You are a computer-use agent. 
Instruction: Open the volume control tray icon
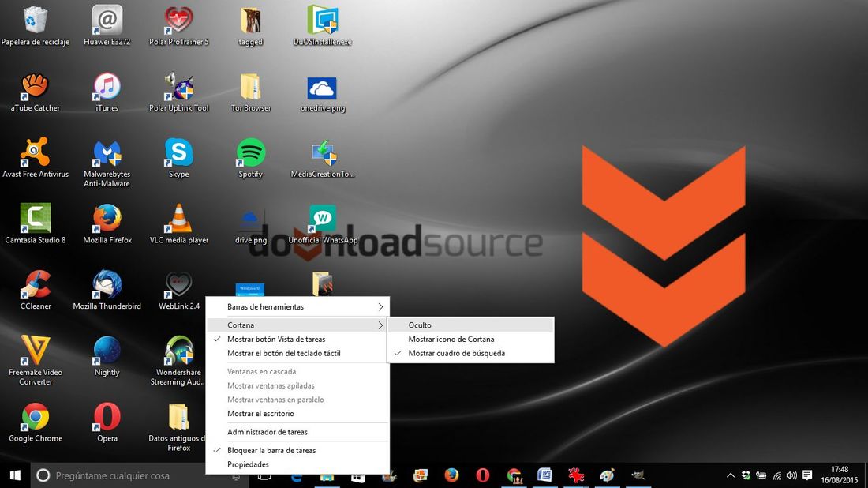coord(791,475)
